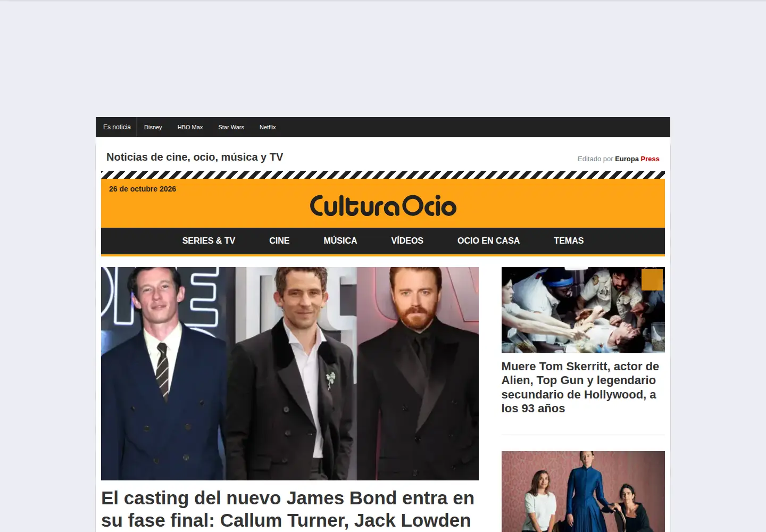Viewport: 766px width, 532px height.
Task: Visit the Europa Press link
Action: click(637, 159)
